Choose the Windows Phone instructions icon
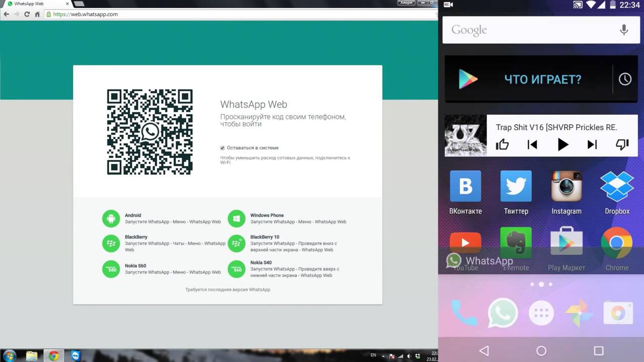The height and width of the screenshot is (362, 644). (x=236, y=218)
